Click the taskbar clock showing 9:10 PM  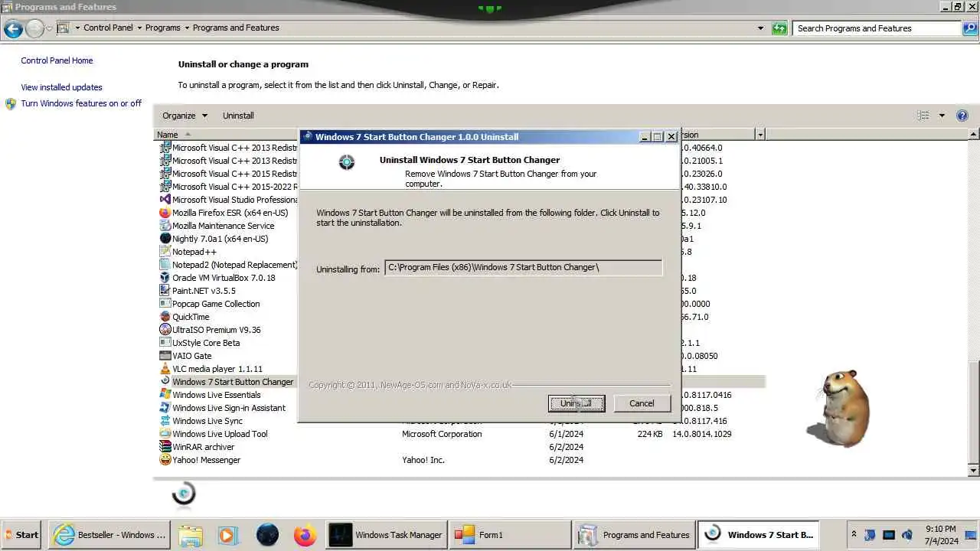pyautogui.click(x=940, y=535)
